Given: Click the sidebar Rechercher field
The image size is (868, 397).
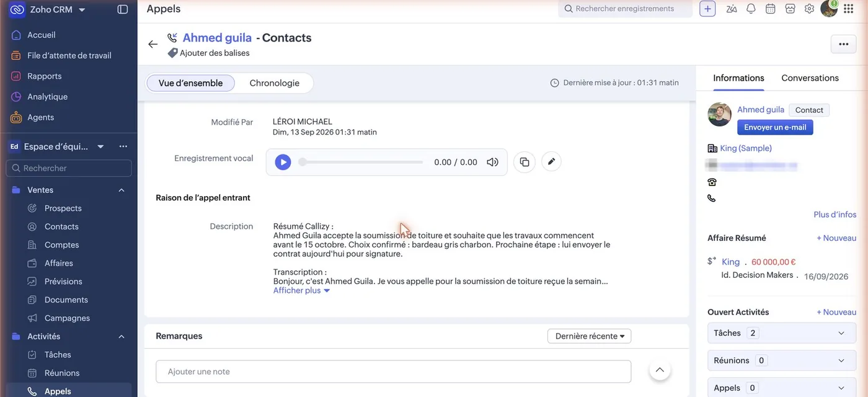Looking at the screenshot, I should tap(69, 168).
